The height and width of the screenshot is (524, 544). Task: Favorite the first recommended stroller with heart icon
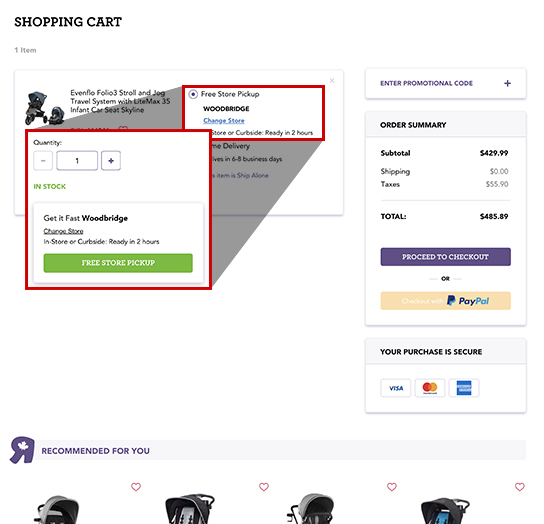(x=136, y=487)
